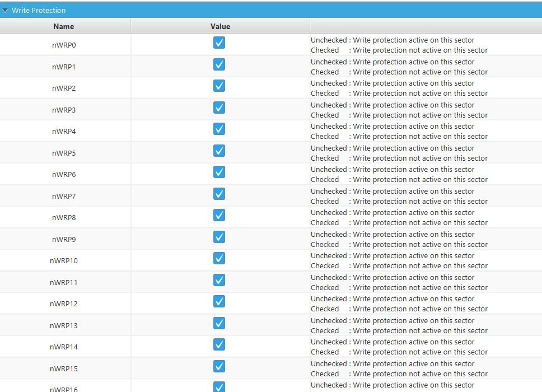The height and width of the screenshot is (392, 542).
Task: Collapse the Write Protection section
Action: 5,11
